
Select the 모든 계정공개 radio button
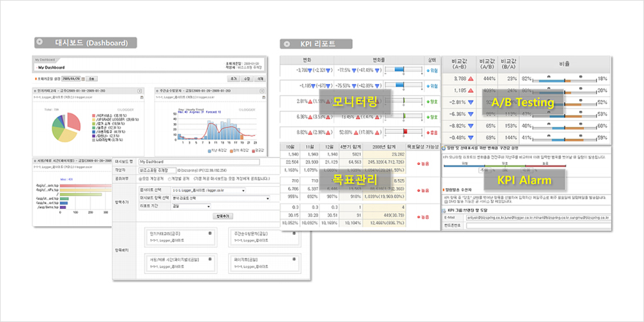click(x=141, y=178)
